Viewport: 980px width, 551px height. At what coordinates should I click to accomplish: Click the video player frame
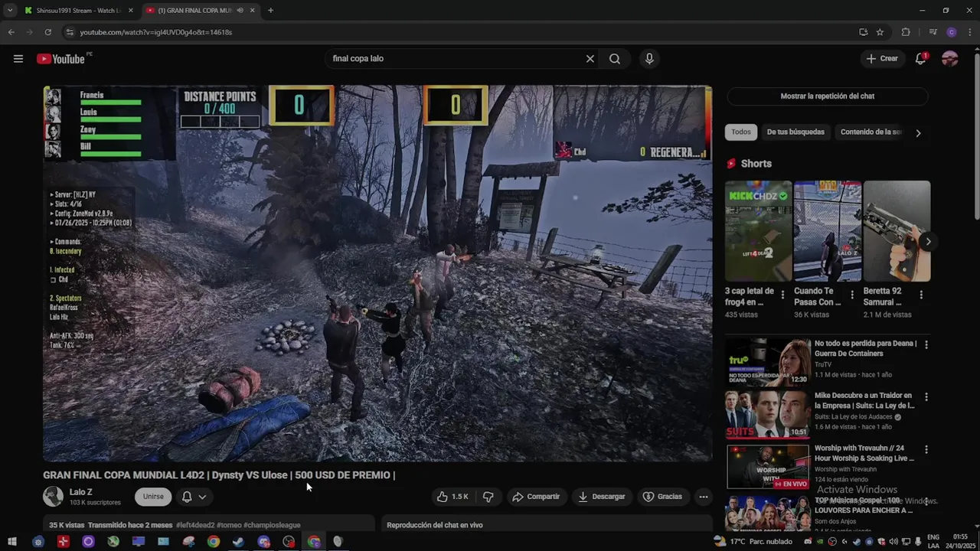377,273
